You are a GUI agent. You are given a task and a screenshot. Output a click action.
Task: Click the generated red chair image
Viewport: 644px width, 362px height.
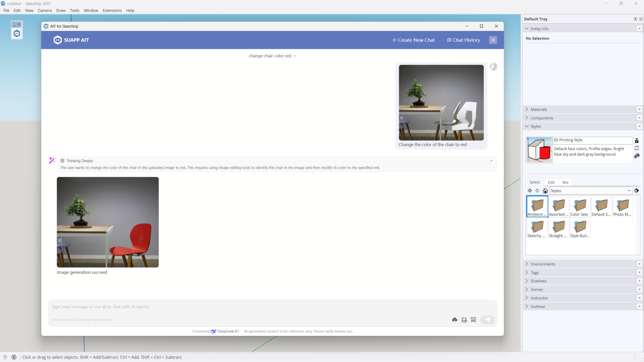tap(108, 222)
